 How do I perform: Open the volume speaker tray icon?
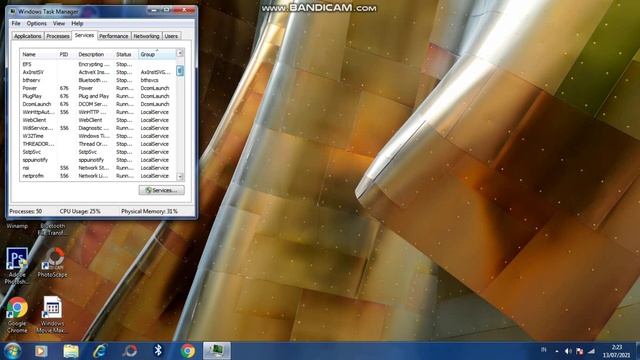coord(568,351)
